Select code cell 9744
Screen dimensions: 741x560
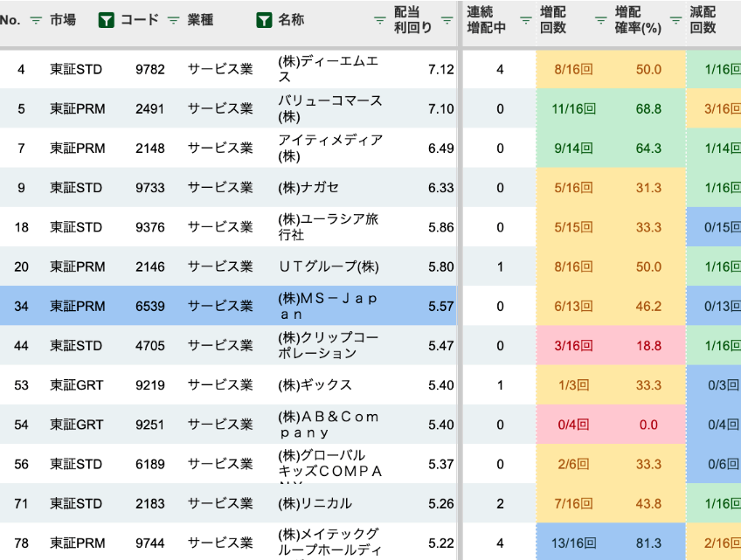[x=150, y=543]
